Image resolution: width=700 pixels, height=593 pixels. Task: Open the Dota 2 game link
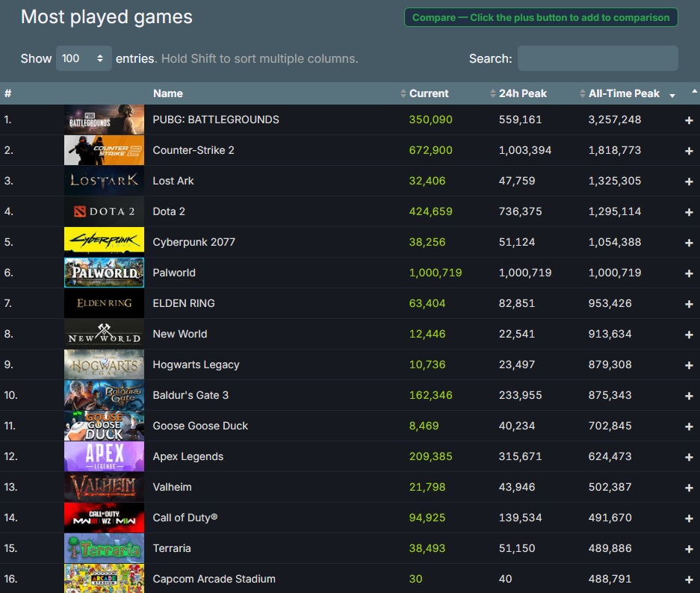[x=169, y=211]
